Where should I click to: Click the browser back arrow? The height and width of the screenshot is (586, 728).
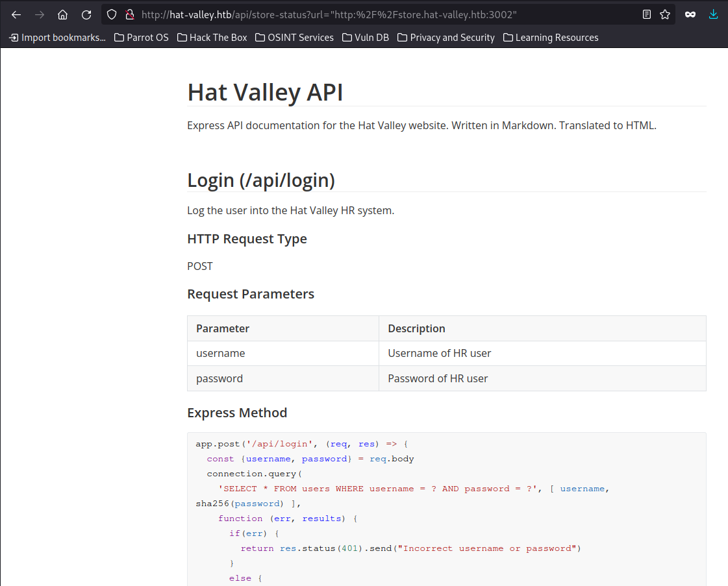16,14
